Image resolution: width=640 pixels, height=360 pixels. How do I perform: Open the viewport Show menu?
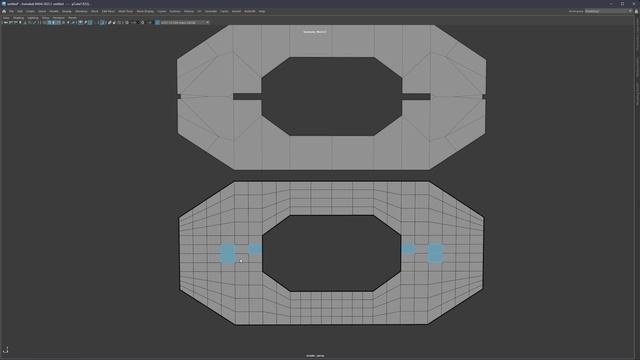pos(45,18)
